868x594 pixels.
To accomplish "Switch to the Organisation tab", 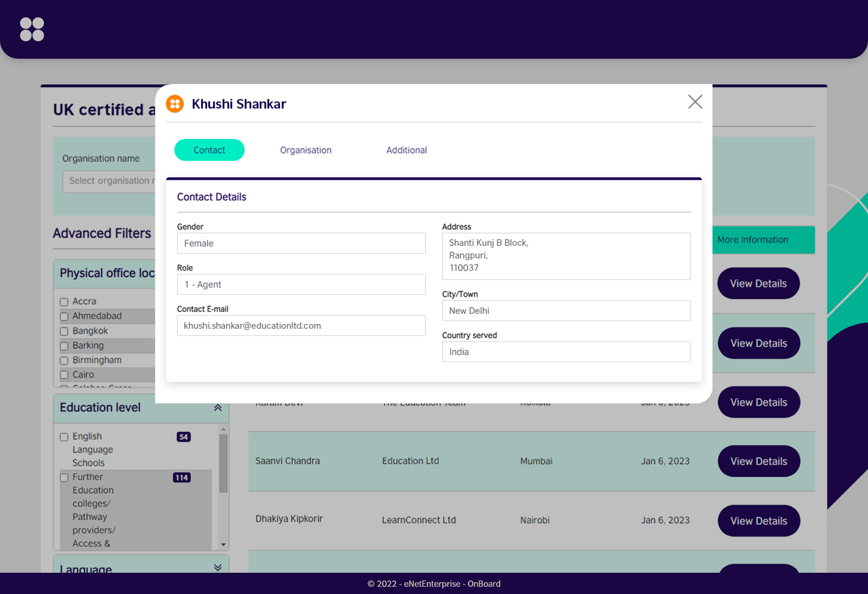I will [x=306, y=150].
